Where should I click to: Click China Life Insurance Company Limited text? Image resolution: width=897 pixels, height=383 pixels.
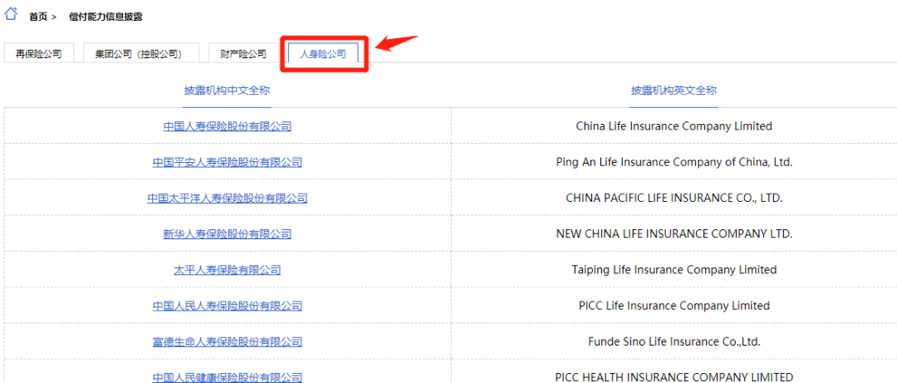point(674,126)
